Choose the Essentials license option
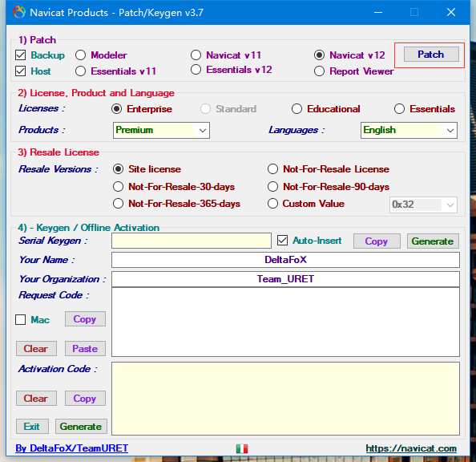This screenshot has height=462, width=476. (399, 109)
